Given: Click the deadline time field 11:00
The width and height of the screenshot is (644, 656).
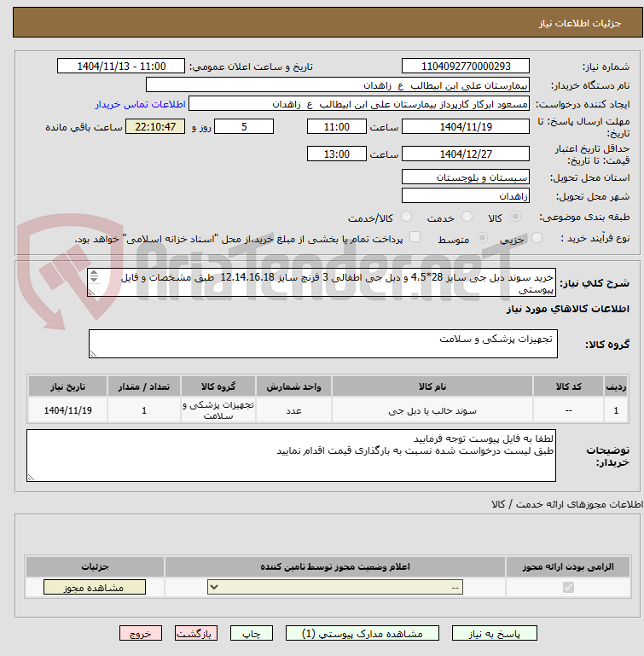Looking at the screenshot, I should (336, 126).
